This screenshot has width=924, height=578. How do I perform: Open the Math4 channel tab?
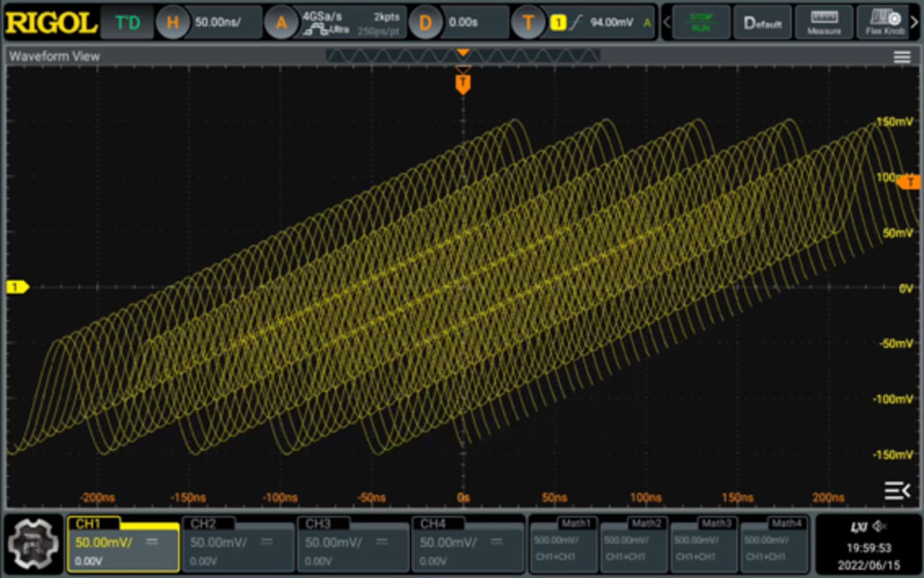click(x=786, y=523)
